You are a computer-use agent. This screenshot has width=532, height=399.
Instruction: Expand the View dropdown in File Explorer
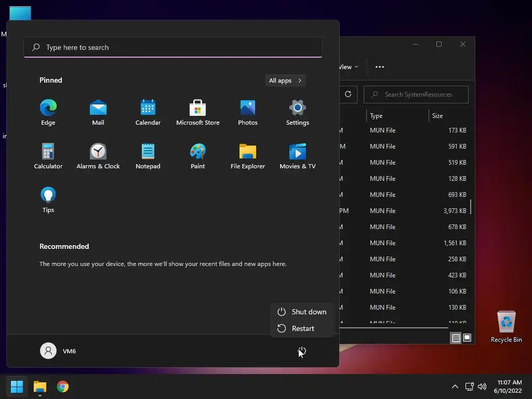[349, 67]
